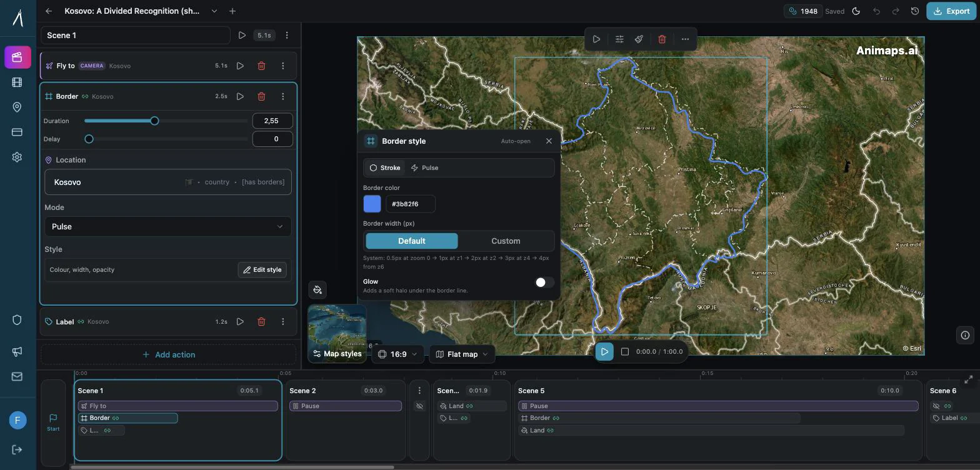Open the shield icon in sidebar

click(x=17, y=320)
